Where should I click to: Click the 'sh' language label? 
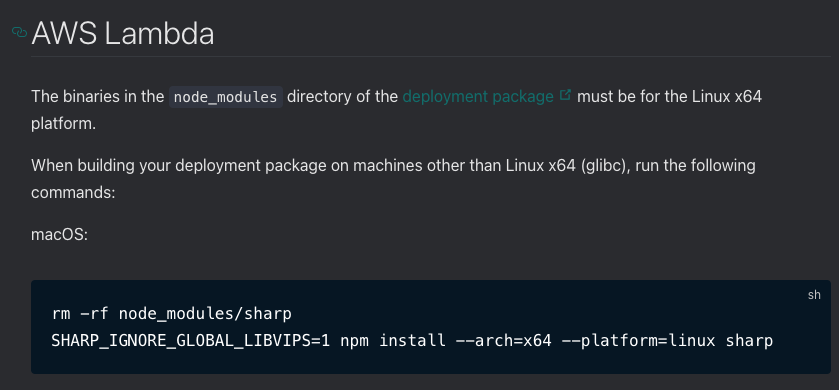814,295
